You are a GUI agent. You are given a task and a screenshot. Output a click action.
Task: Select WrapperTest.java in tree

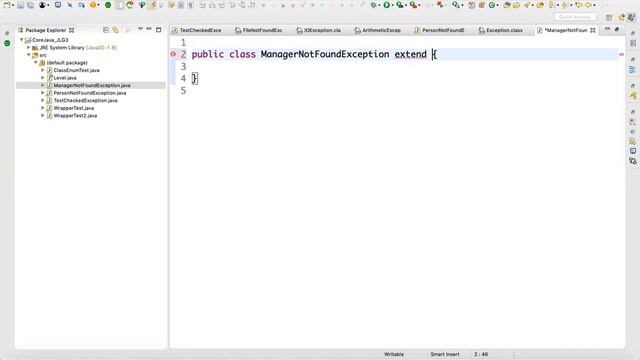[x=74, y=108]
